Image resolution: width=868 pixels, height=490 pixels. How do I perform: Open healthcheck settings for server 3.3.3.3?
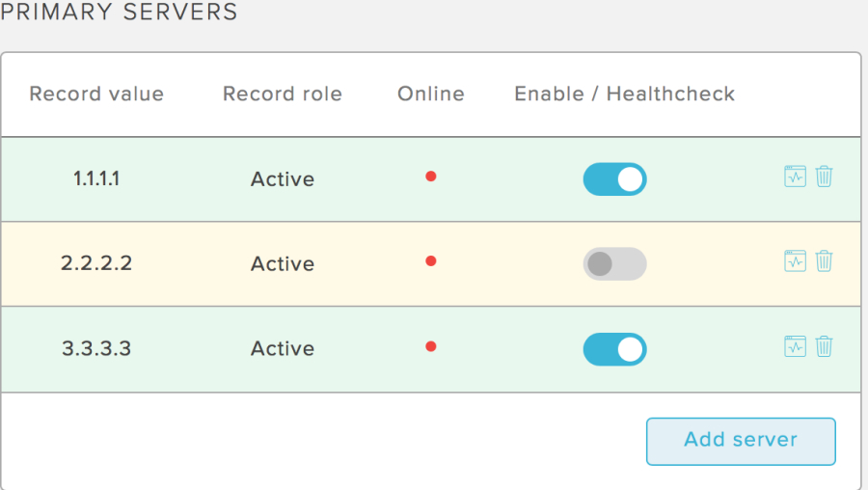tap(795, 346)
